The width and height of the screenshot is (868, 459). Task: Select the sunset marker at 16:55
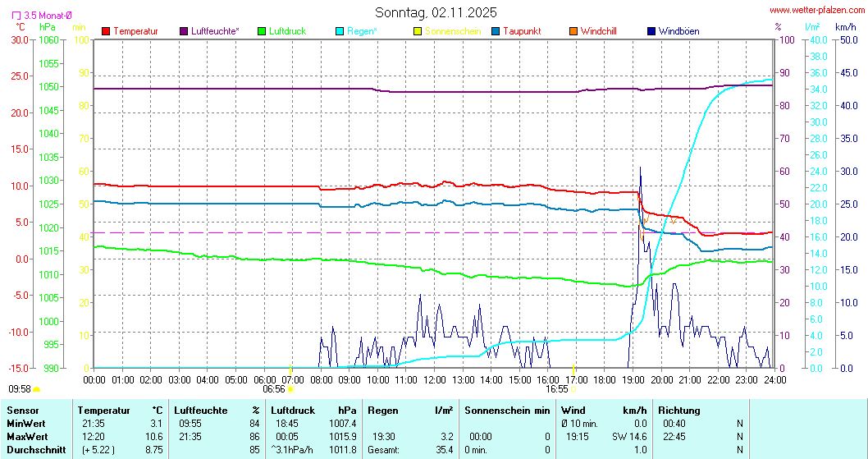(x=573, y=369)
